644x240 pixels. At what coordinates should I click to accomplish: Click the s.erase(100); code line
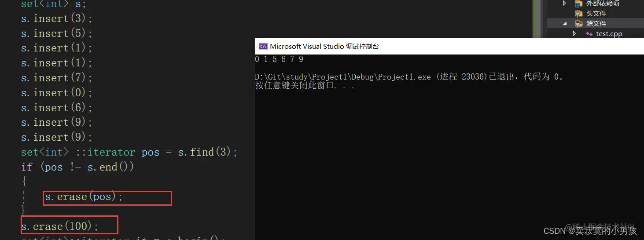(x=60, y=226)
